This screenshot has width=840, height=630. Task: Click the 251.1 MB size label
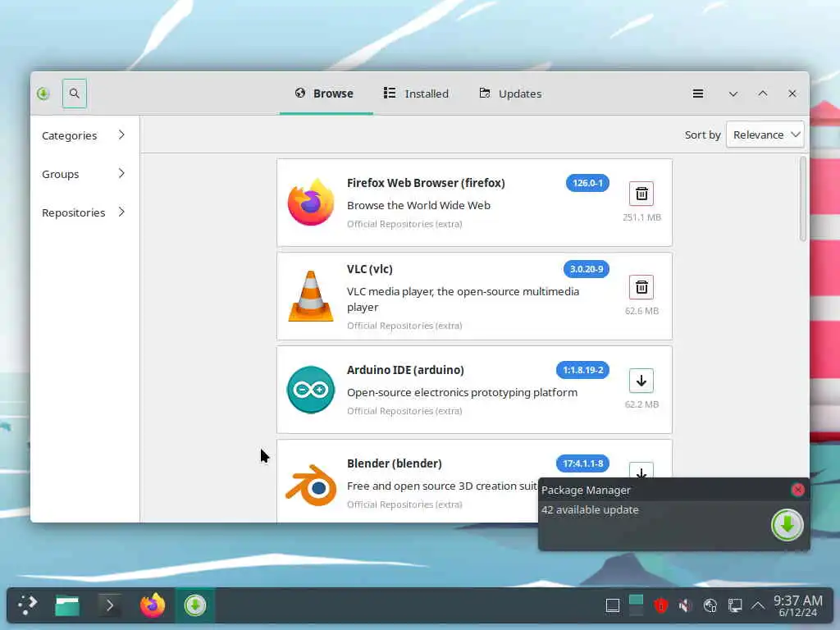click(x=641, y=217)
